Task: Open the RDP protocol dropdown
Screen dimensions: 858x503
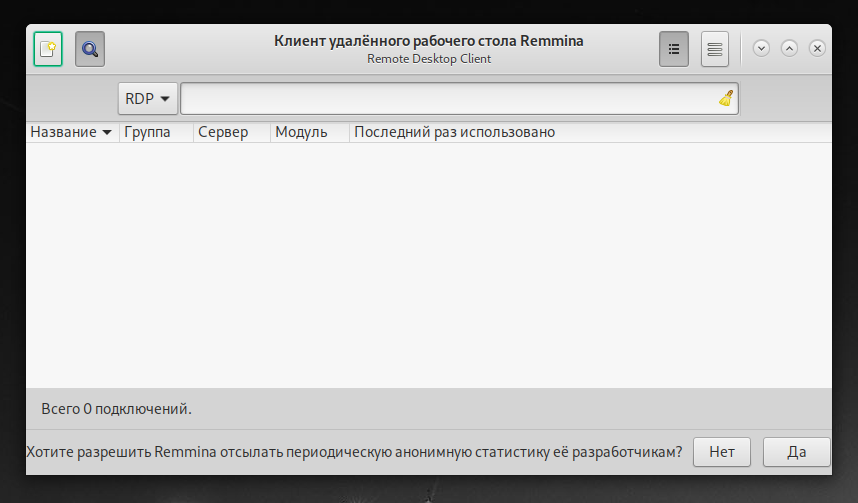Action: (x=148, y=99)
